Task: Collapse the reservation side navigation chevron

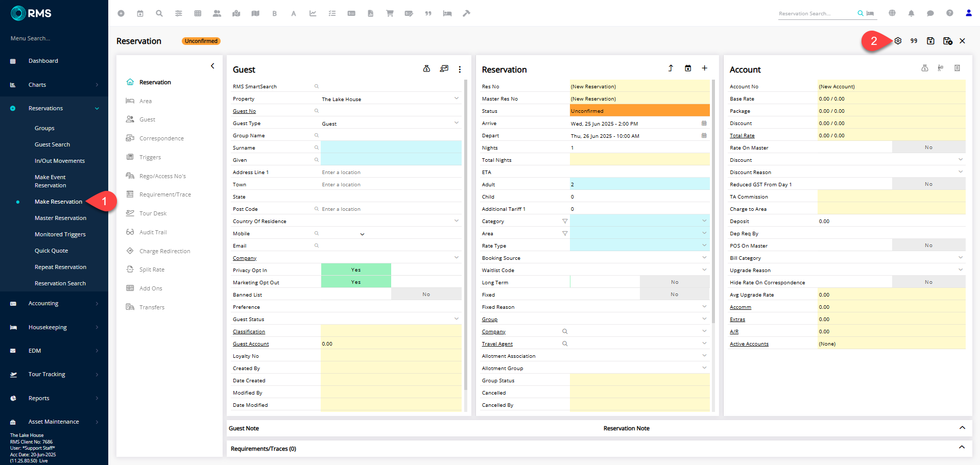Action: click(x=212, y=66)
